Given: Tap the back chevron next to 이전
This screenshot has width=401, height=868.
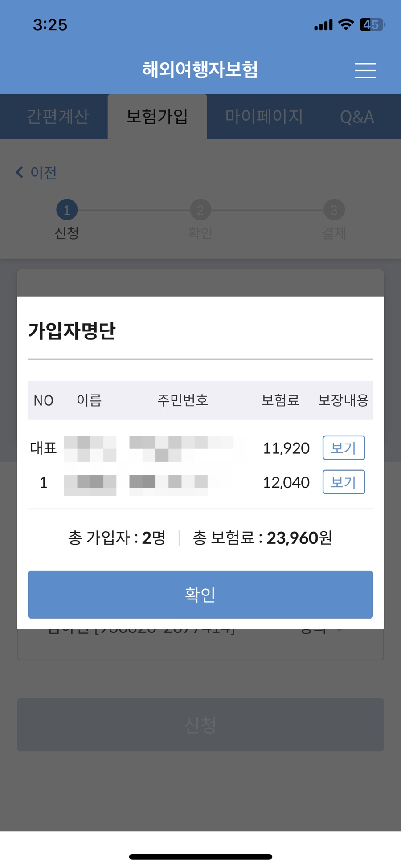Looking at the screenshot, I should coord(19,172).
